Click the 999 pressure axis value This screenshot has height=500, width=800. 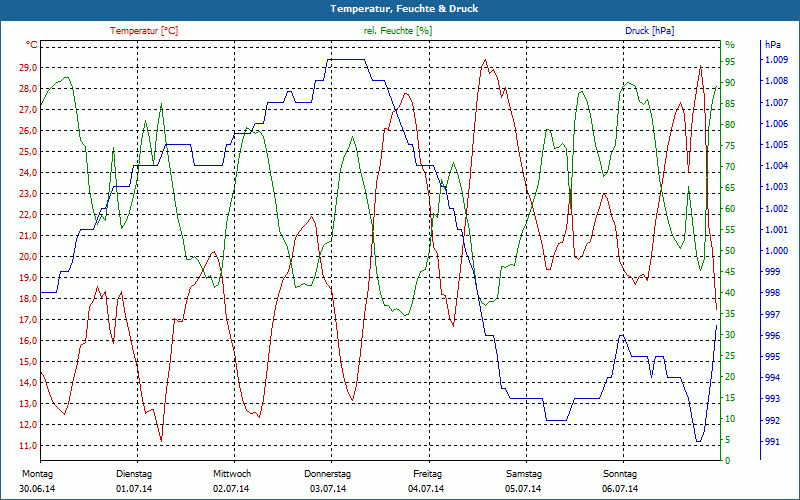[x=773, y=272]
